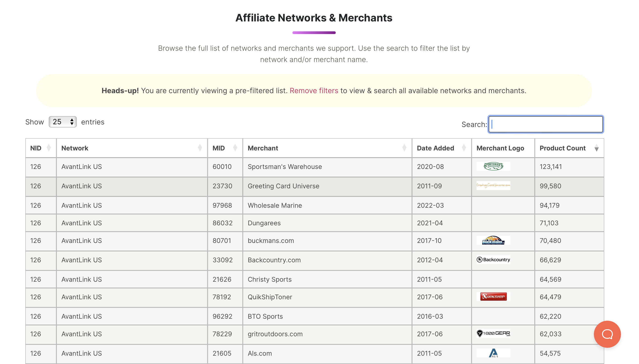The image size is (639, 364).
Task: Sort table by Date Added column
Action: [x=442, y=148]
